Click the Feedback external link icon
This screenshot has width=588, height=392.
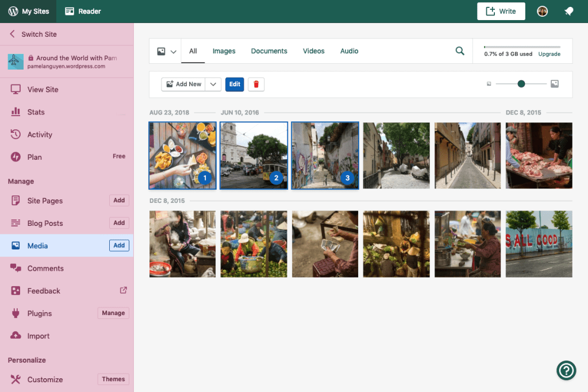click(x=123, y=290)
